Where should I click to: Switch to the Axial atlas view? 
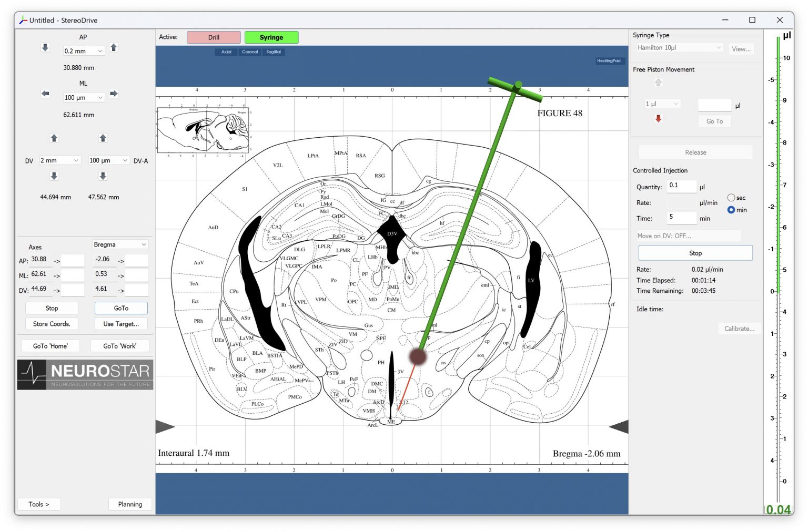pos(226,52)
